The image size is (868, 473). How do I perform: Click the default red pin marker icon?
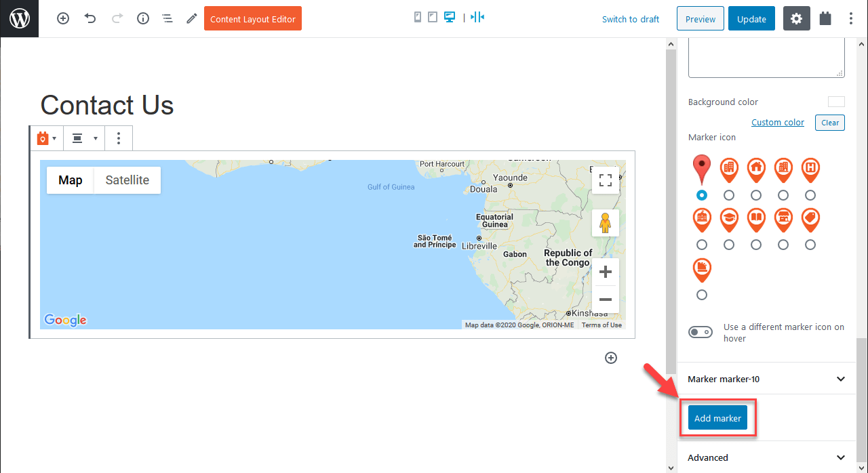click(702, 169)
